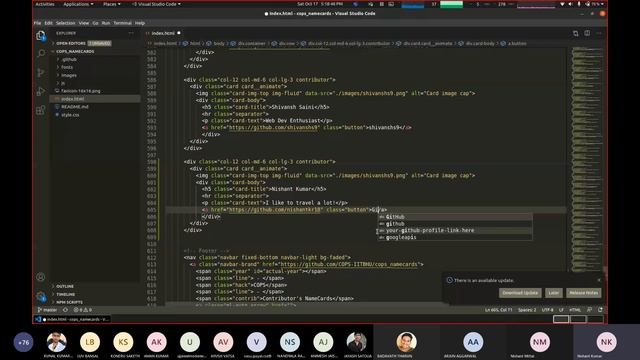Open the Search view in the activity bar
Screen dimensions: 640x360
(x=41, y=53)
